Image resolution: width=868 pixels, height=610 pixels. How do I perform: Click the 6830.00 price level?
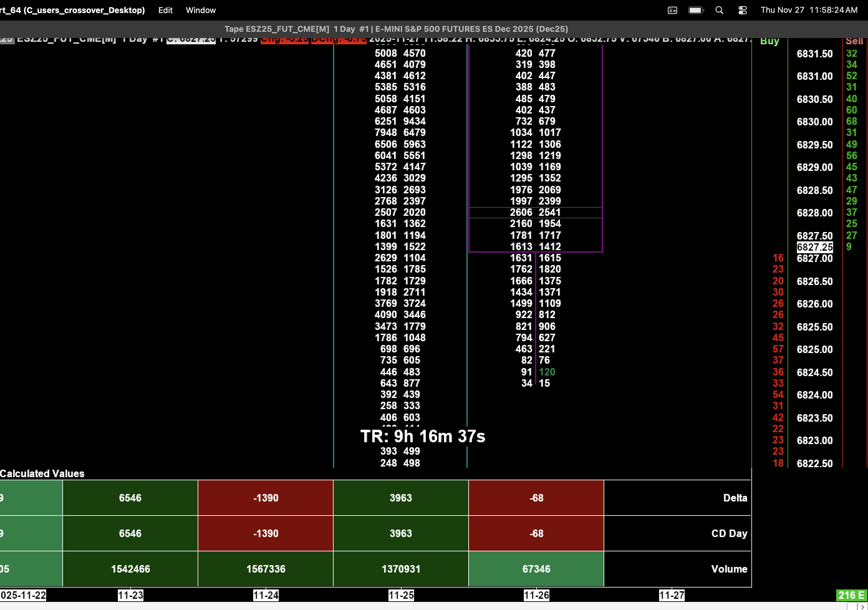tap(814, 122)
